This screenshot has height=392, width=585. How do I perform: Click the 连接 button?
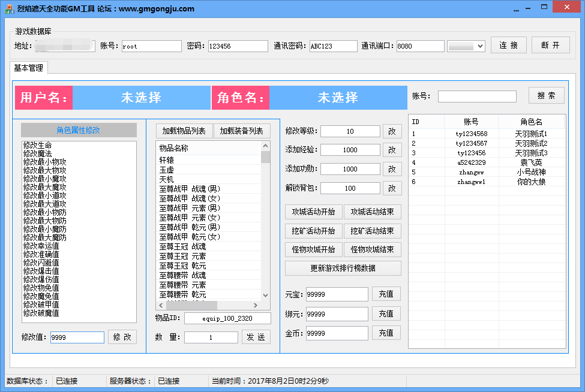(509, 46)
